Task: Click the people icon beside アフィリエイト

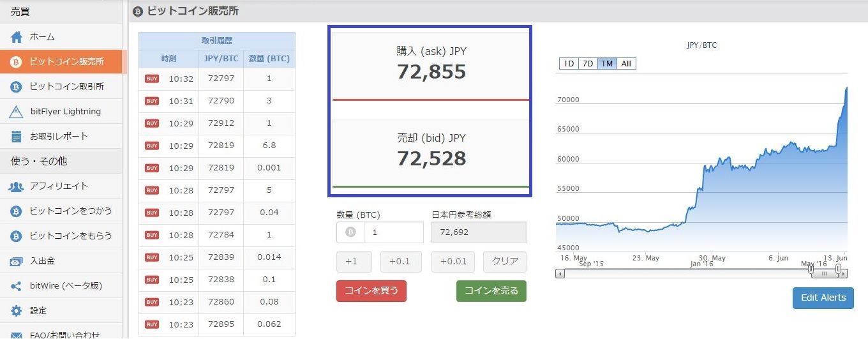Action: click(x=17, y=186)
